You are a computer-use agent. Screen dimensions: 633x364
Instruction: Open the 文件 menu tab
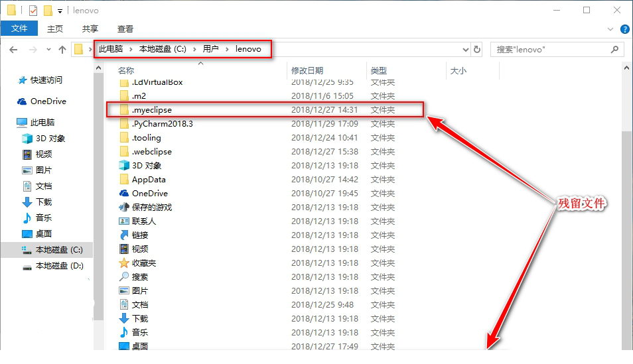tap(19, 29)
